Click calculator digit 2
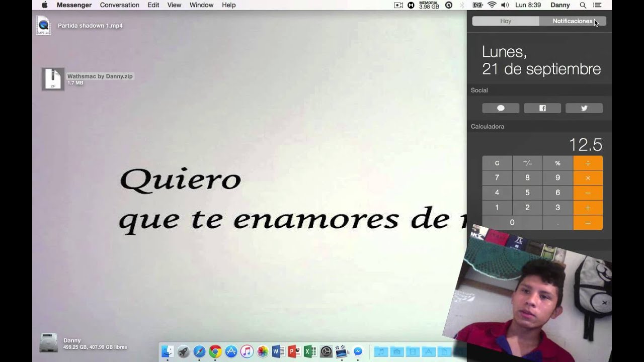The width and height of the screenshot is (644, 362). 527,208
